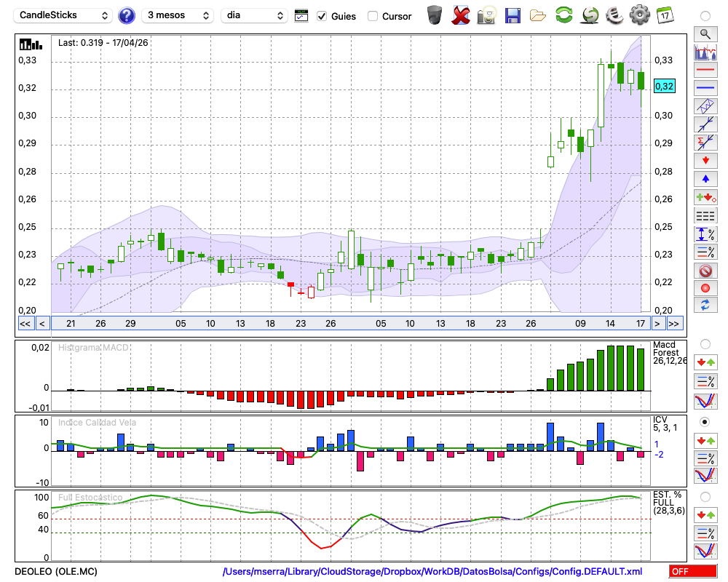
Task: Save with the blue floppy disk icon
Action: pyautogui.click(x=512, y=16)
